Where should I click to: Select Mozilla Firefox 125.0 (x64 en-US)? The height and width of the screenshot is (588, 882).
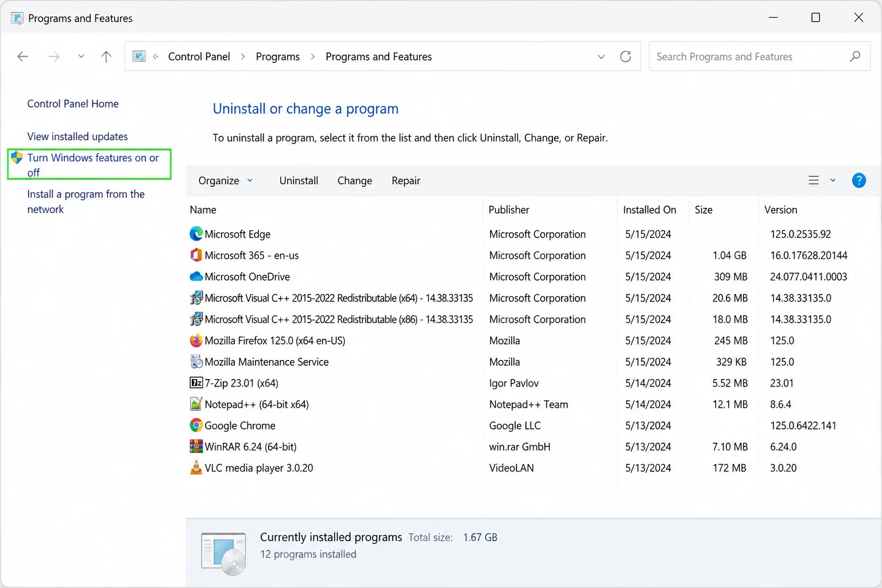[275, 340]
